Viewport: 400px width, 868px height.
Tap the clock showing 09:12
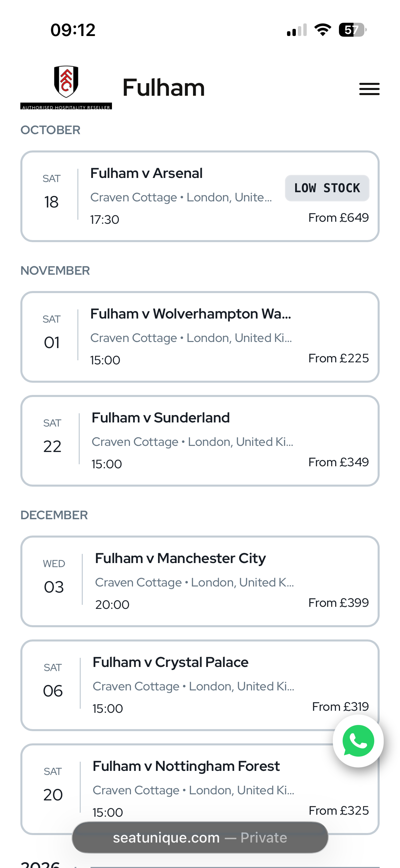pyautogui.click(x=73, y=30)
